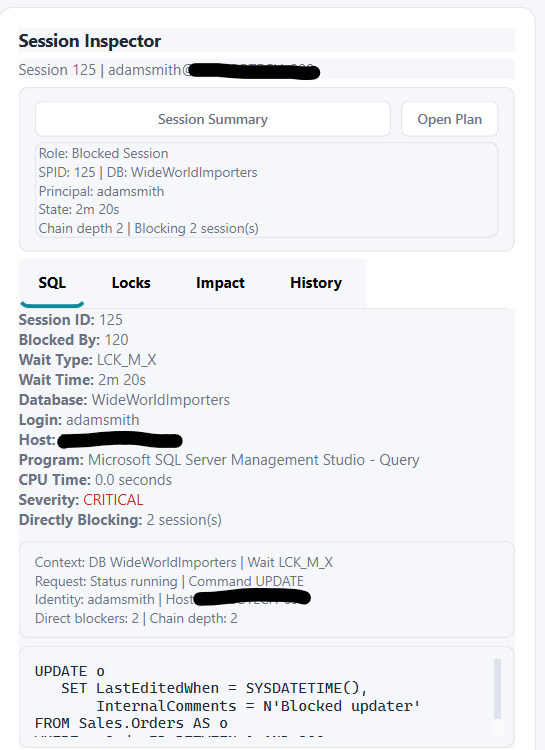Click the 'Role: Blocked Session' line
This screenshot has width=545, height=750.
coord(103,154)
